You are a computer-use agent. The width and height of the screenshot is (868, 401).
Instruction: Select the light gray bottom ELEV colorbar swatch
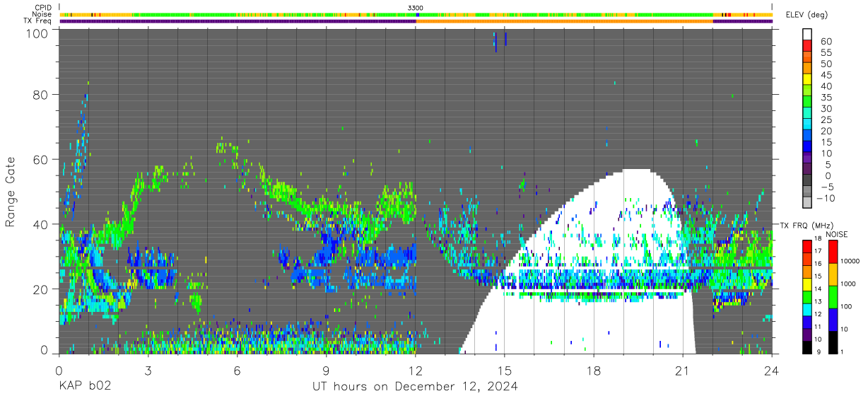(x=807, y=203)
